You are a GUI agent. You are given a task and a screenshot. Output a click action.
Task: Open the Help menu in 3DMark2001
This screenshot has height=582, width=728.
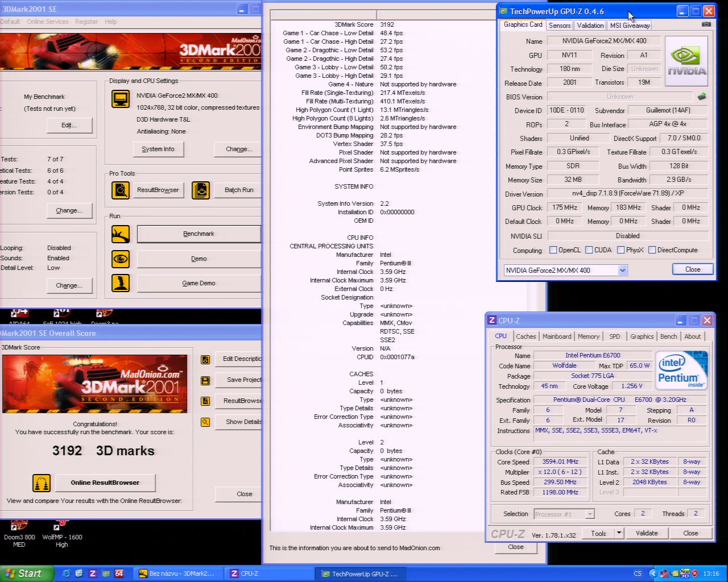point(111,22)
